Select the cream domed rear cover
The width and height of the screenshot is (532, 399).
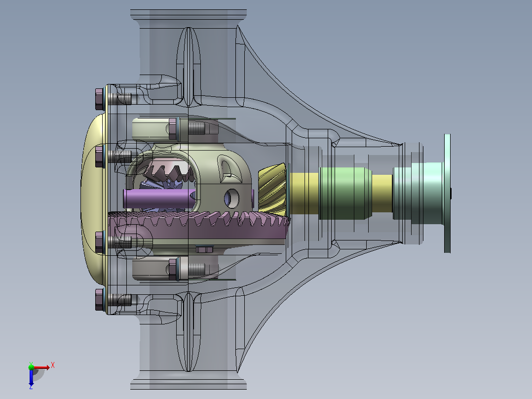pos(93,199)
